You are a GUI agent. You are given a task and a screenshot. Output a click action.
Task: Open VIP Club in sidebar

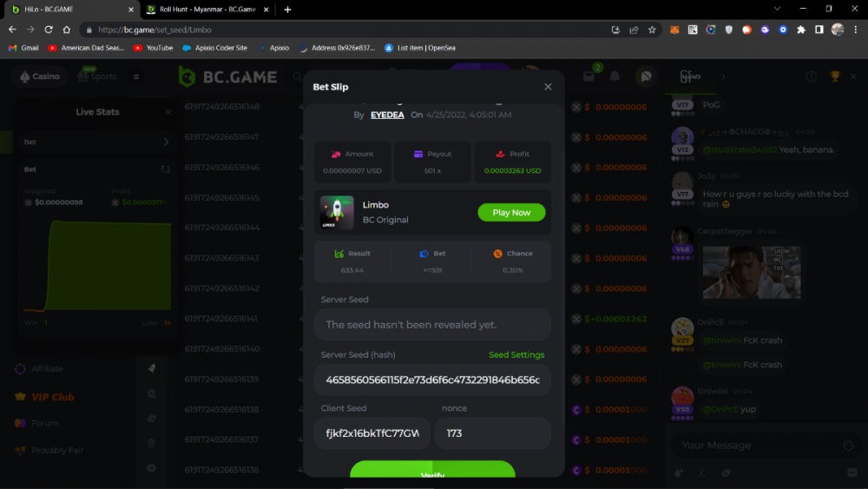(52, 397)
